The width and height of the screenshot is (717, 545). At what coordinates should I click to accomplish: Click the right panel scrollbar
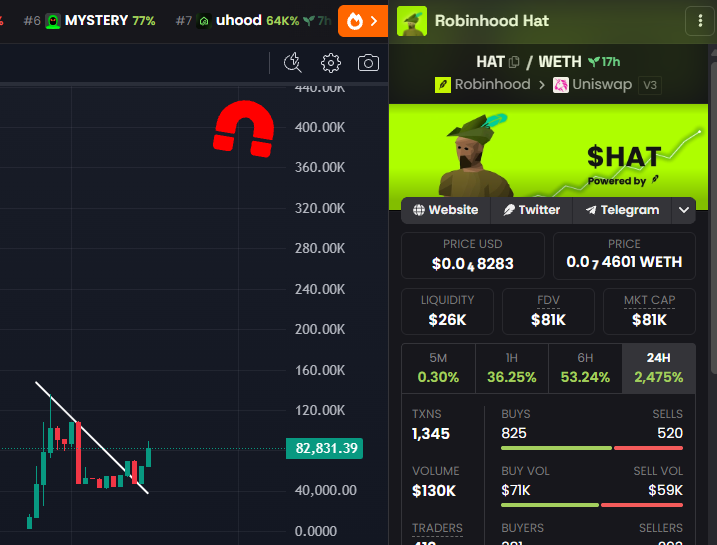point(714,219)
